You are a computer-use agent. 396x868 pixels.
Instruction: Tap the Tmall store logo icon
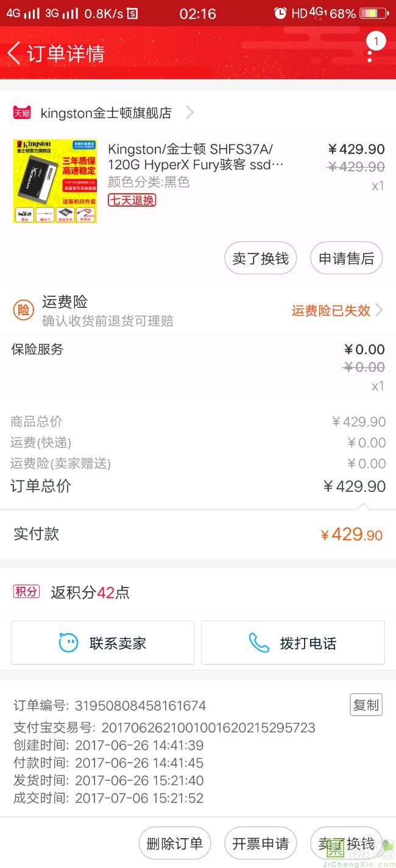[x=22, y=113]
